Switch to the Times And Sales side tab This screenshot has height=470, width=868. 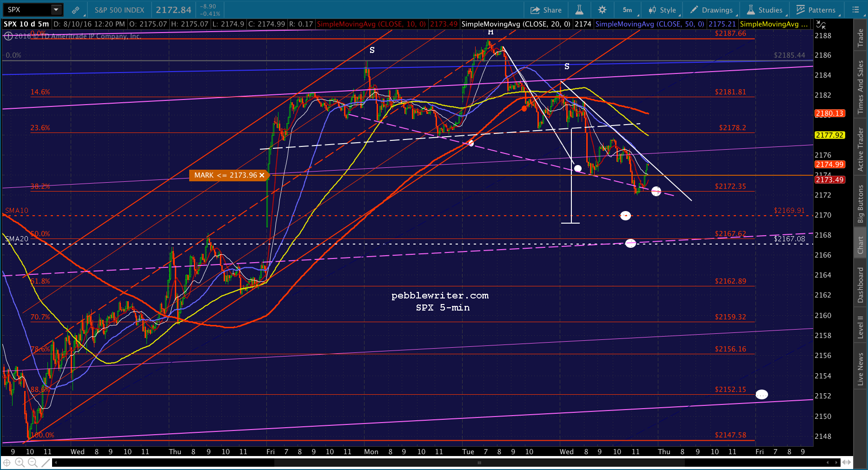tap(861, 86)
